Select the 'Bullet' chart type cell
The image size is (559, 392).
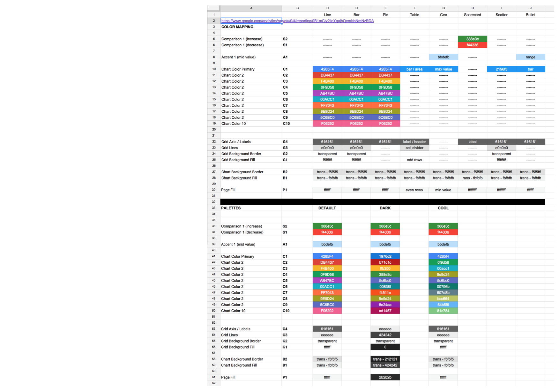531,15
